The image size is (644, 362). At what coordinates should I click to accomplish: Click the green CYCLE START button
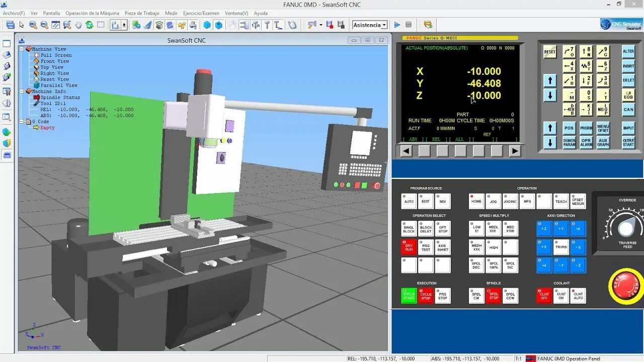pos(409,296)
